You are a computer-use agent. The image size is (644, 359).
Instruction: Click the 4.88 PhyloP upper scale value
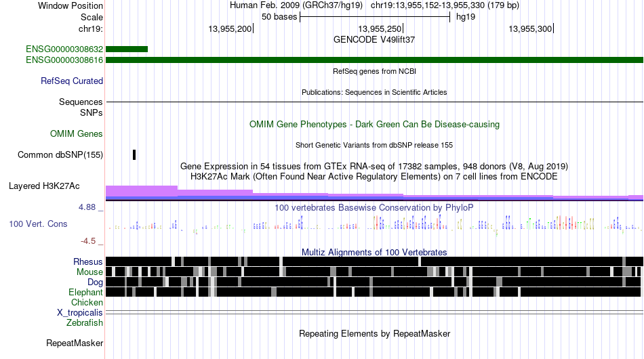[x=87, y=207]
